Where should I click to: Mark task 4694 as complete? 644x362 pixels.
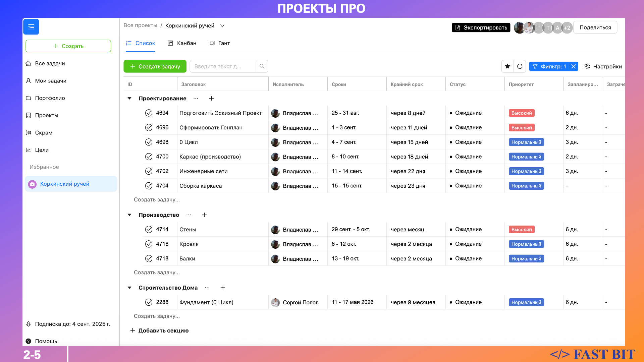coord(149,113)
